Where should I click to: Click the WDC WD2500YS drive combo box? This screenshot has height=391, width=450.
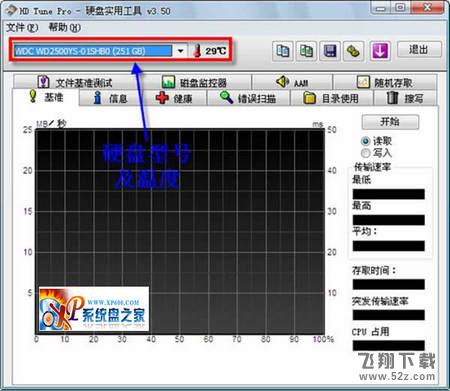[x=100, y=51]
